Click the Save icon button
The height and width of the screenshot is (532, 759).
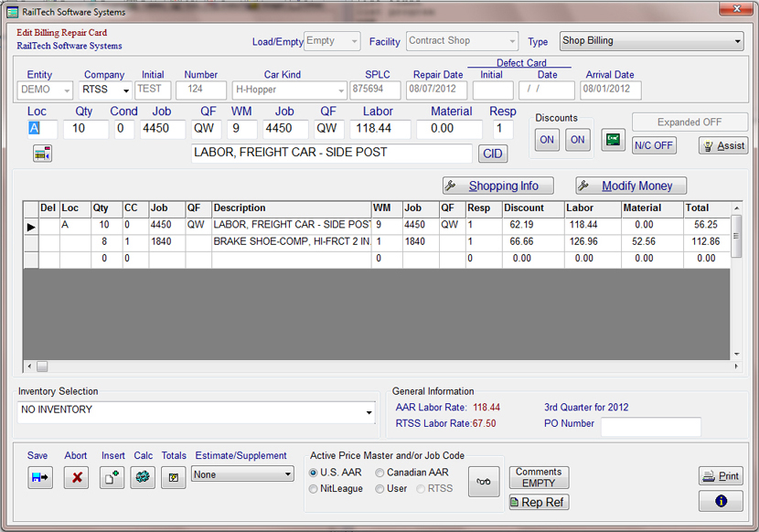pyautogui.click(x=40, y=477)
